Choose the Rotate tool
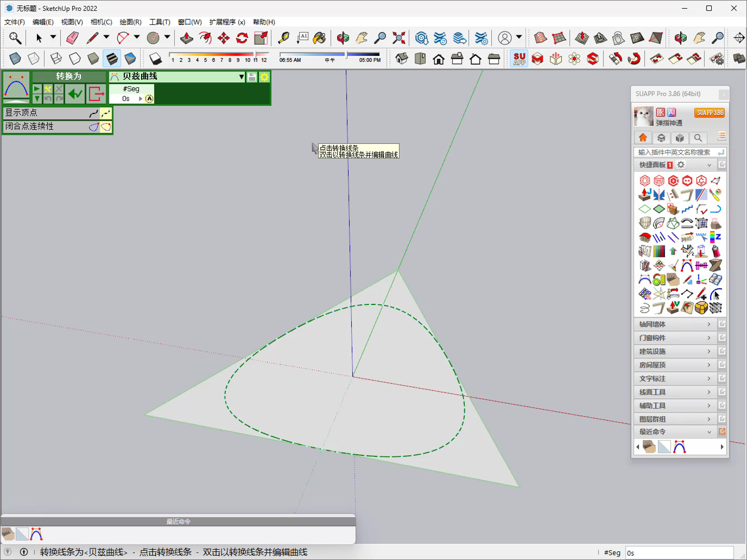The image size is (747, 560). pos(242,38)
